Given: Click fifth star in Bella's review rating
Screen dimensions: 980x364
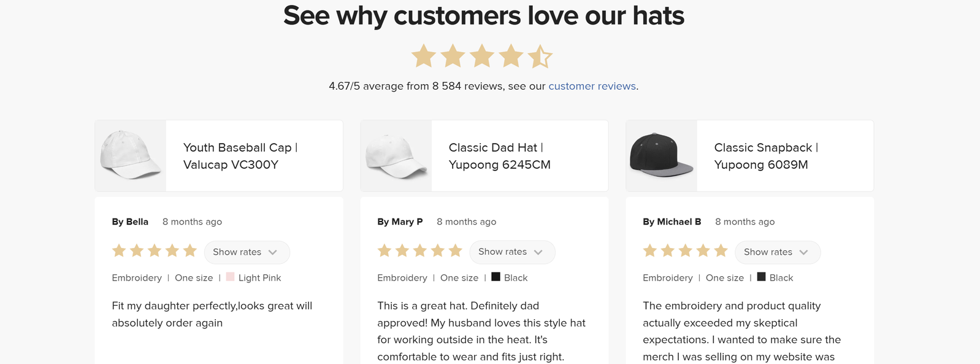Looking at the screenshot, I should point(190,250).
